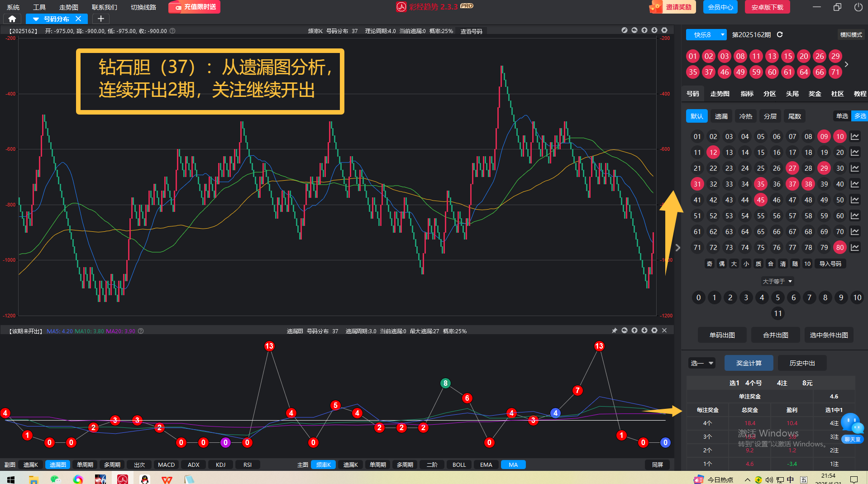Click help icon next to chart OHLC values

pos(172,31)
